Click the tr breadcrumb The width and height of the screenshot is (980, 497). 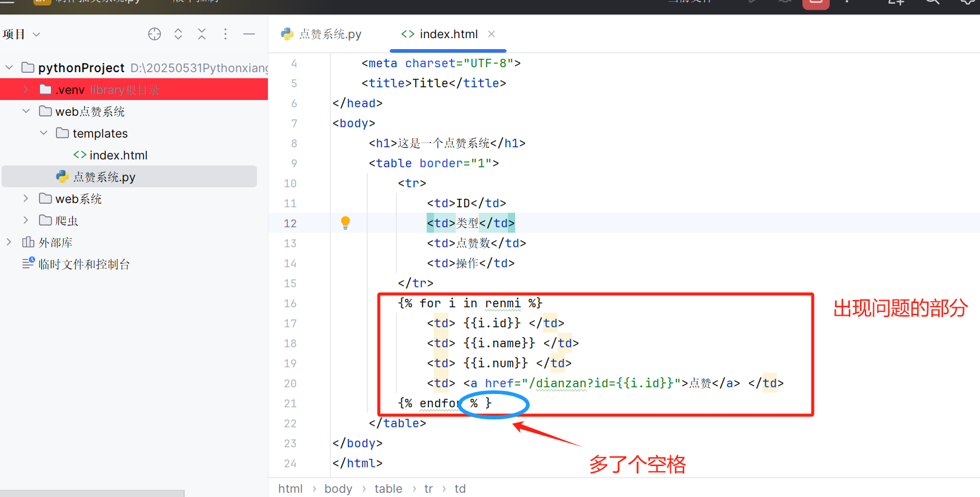point(428,489)
